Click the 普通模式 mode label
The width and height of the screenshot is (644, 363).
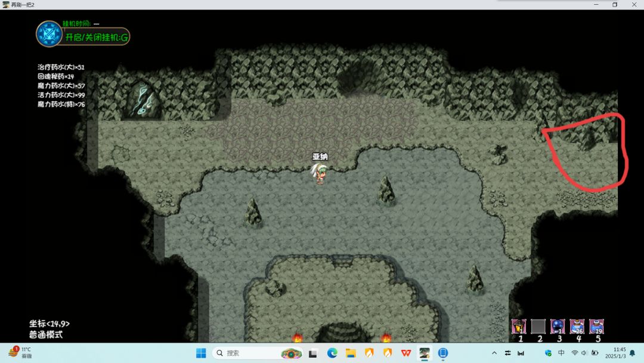click(45, 334)
